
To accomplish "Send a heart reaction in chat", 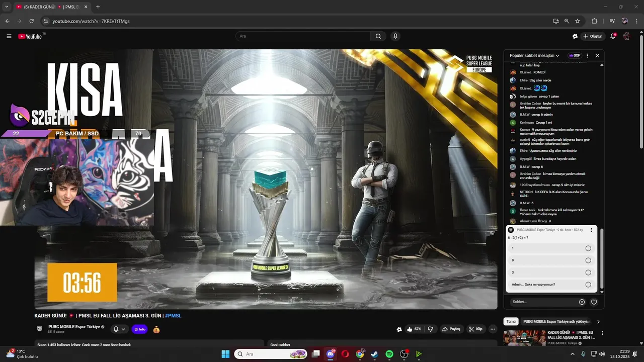I will pyautogui.click(x=594, y=302).
